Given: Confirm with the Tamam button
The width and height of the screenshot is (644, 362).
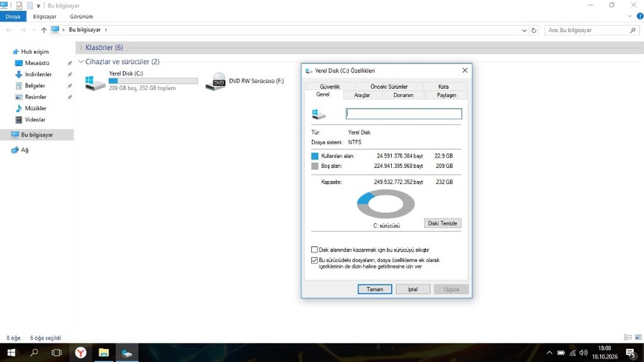Looking at the screenshot, I should 375,289.
